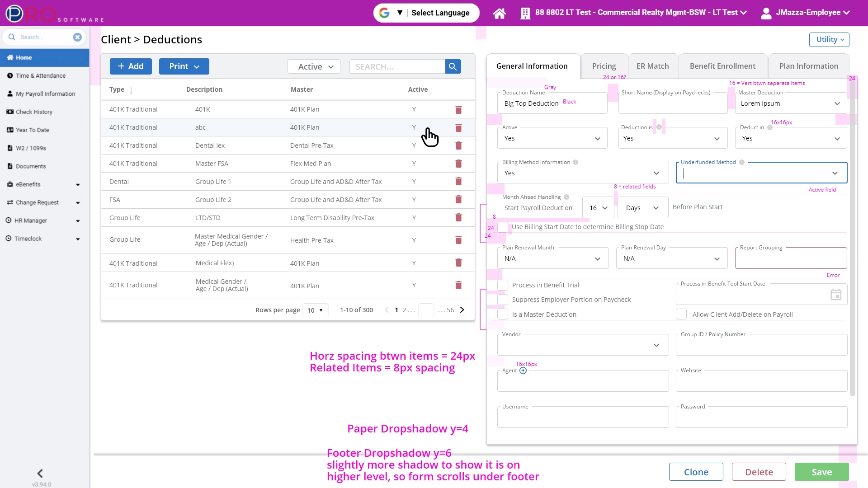Go to next page of deductions
The height and width of the screenshot is (488, 868).
[462, 310]
